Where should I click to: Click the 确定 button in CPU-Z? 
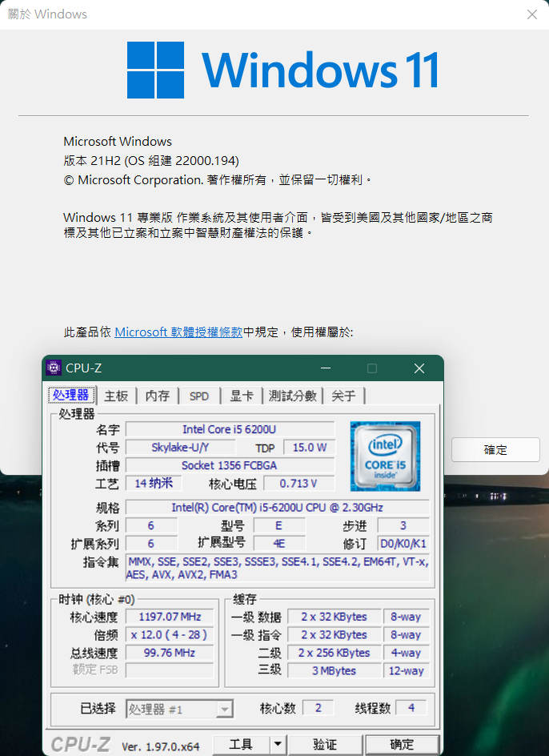(402, 745)
